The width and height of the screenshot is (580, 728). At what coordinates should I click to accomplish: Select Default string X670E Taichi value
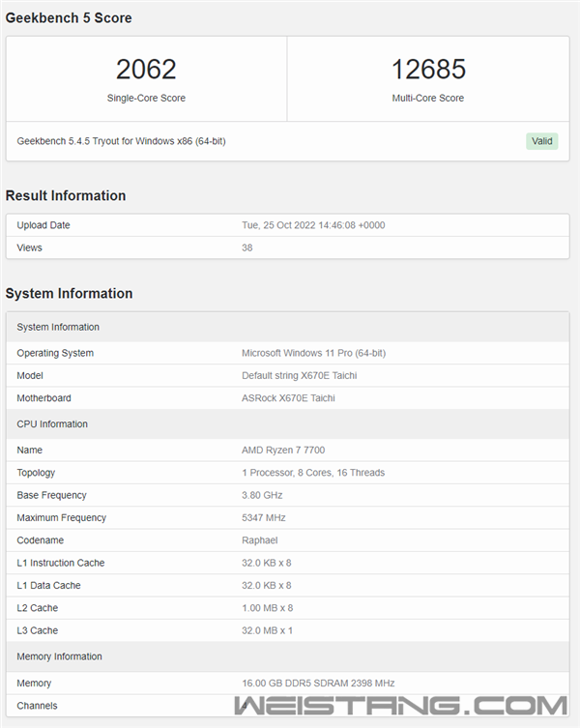point(299,375)
